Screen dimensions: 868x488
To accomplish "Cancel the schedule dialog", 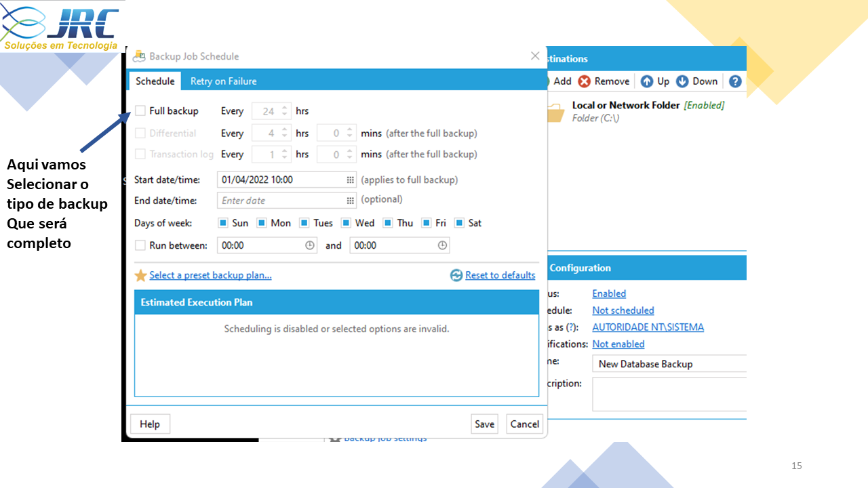I will coord(525,424).
